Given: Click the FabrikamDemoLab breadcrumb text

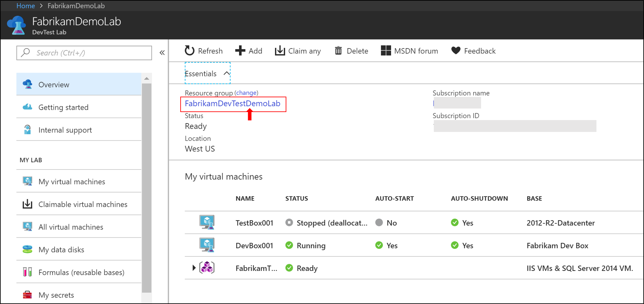Looking at the screenshot, I should tap(76, 6).
